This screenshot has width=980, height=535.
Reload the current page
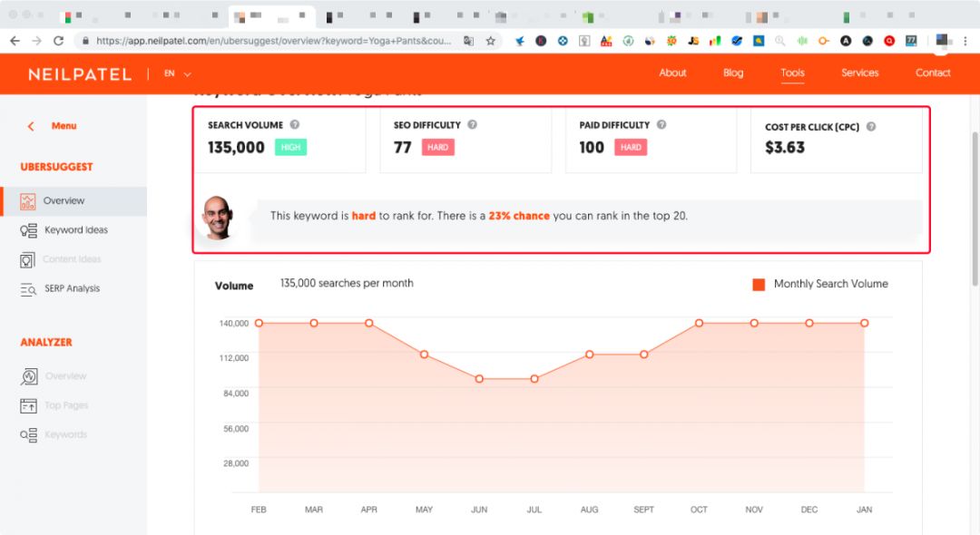pos(59,41)
